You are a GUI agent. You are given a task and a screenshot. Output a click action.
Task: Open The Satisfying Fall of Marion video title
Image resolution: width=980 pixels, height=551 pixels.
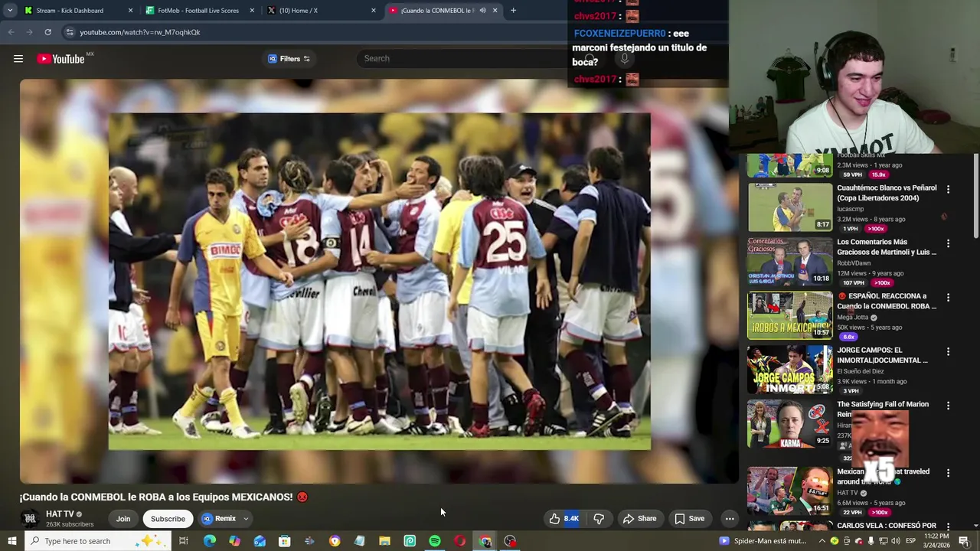click(x=883, y=409)
